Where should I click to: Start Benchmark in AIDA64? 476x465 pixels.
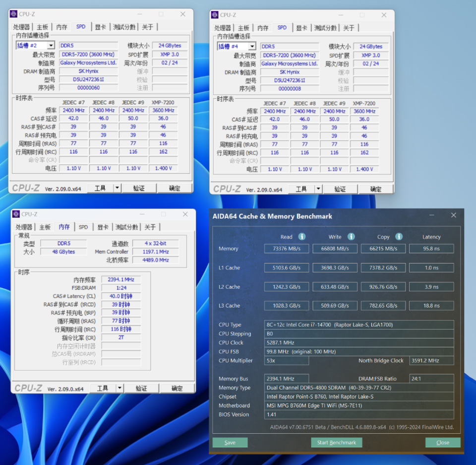point(336,442)
